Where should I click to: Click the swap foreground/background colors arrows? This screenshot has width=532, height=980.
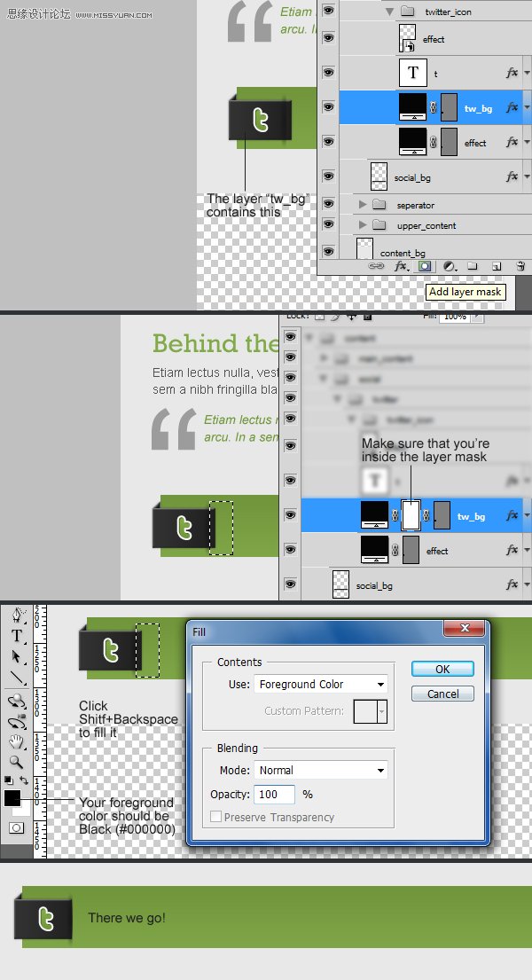click(24, 780)
